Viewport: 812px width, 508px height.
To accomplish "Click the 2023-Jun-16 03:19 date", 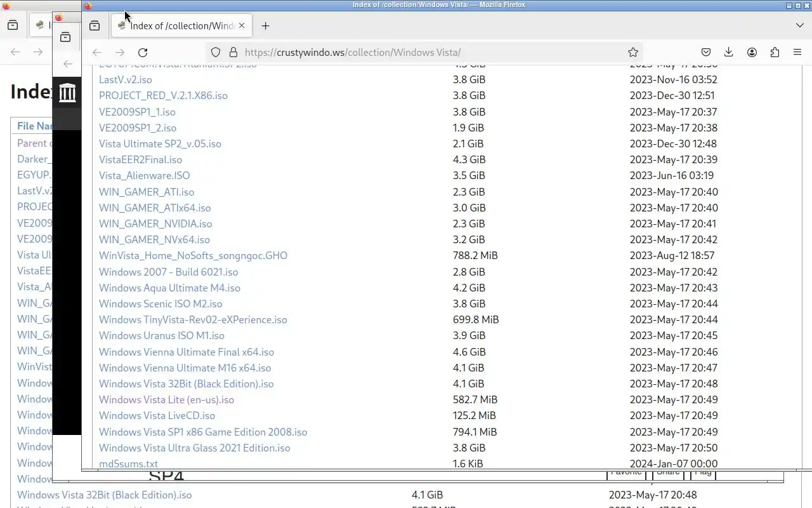I will point(671,175).
